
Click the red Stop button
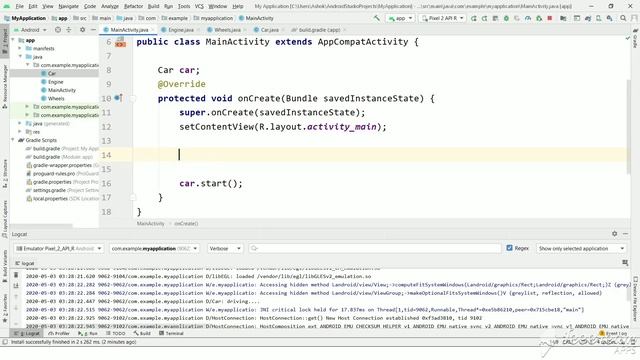pos(550,18)
